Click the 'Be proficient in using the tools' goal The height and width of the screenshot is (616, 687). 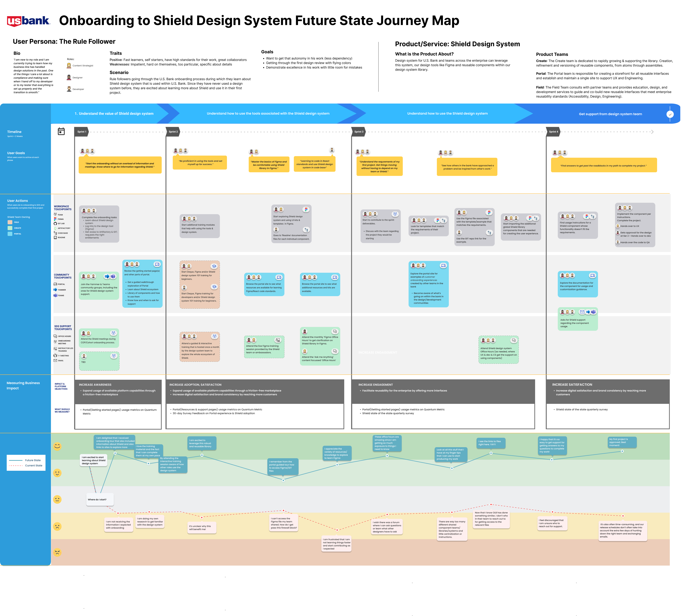200,162
